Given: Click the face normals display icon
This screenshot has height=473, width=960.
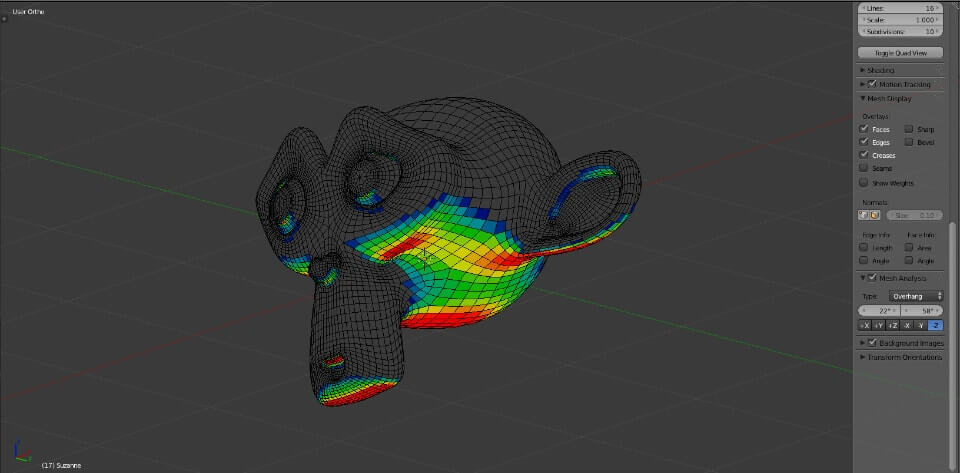Looking at the screenshot, I should pos(874,215).
